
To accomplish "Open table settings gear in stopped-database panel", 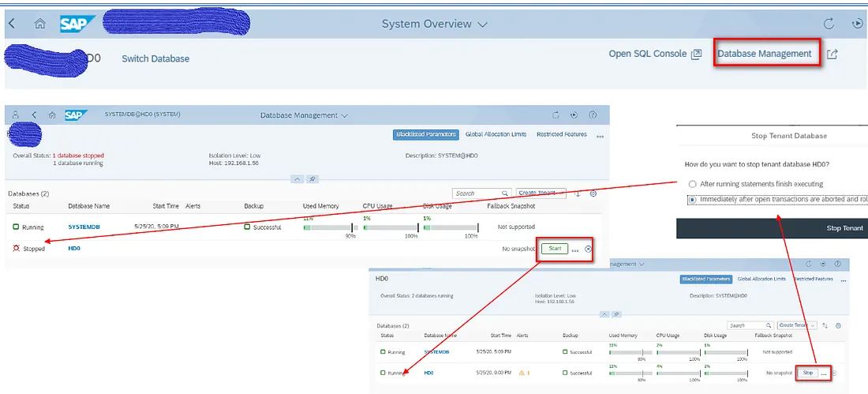I will click(x=593, y=193).
